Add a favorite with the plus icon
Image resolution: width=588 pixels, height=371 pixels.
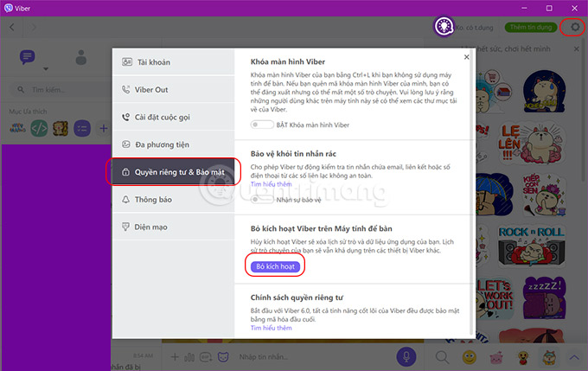click(104, 129)
